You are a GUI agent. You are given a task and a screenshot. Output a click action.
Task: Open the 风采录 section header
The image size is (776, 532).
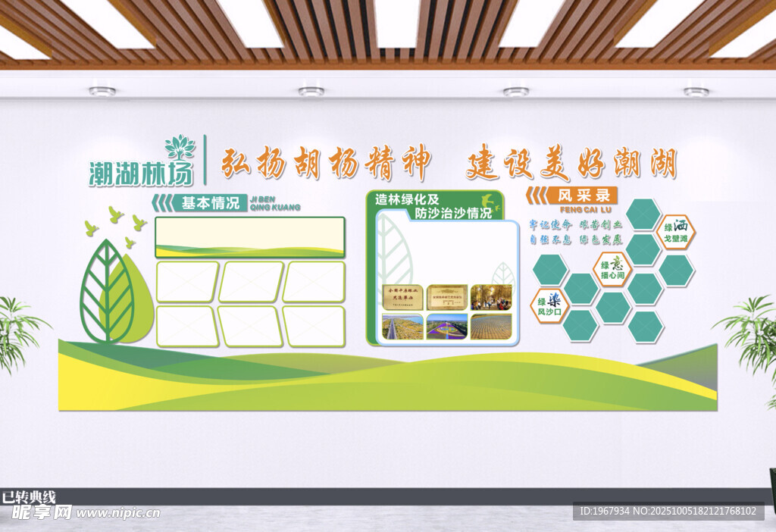coord(583,196)
